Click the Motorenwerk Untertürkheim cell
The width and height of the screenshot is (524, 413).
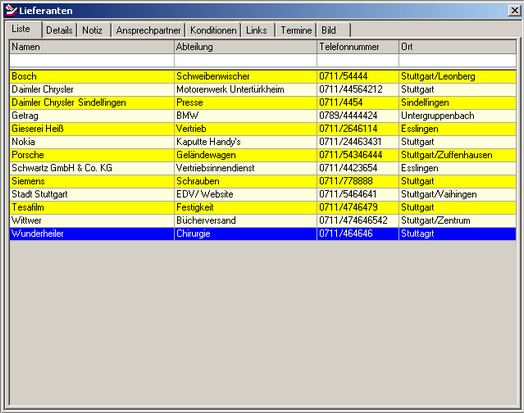tap(245, 90)
